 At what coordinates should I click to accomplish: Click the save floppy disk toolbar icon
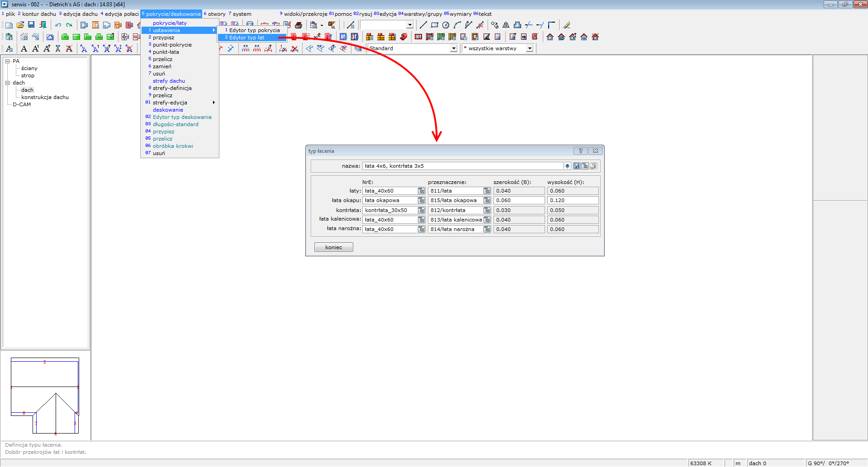[x=31, y=25]
